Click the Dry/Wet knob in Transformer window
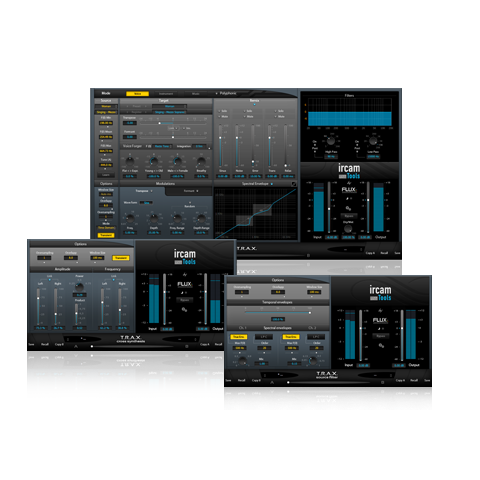Viewport: 480px width, 480px height. [348, 229]
